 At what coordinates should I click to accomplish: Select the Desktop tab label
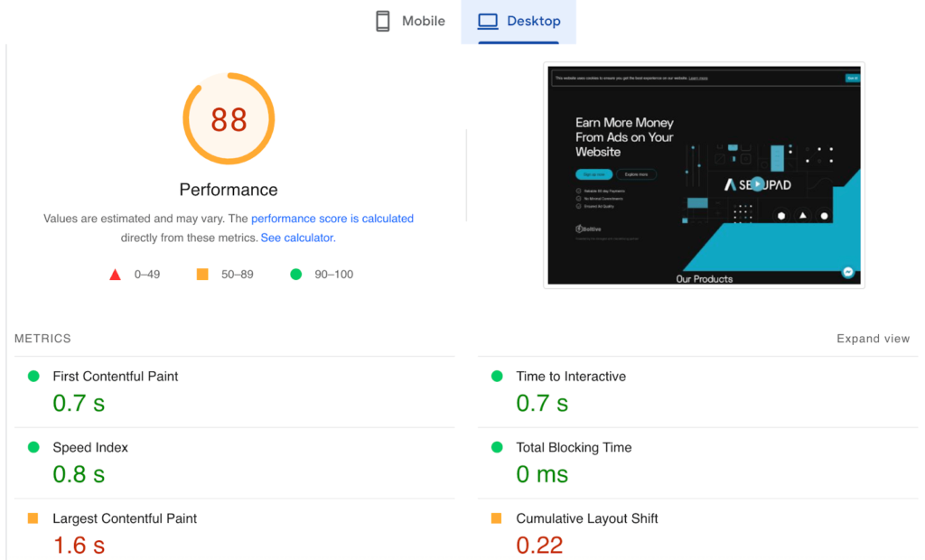tap(533, 22)
